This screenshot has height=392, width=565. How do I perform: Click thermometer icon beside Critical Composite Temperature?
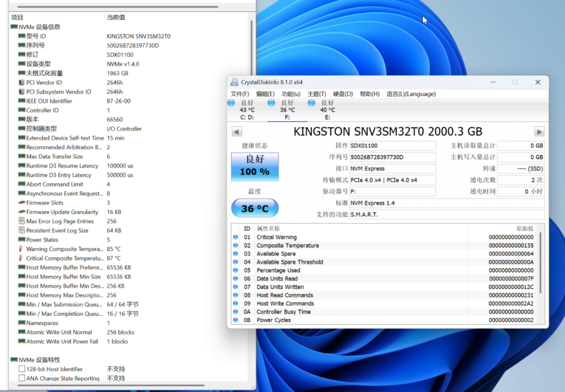(21, 258)
